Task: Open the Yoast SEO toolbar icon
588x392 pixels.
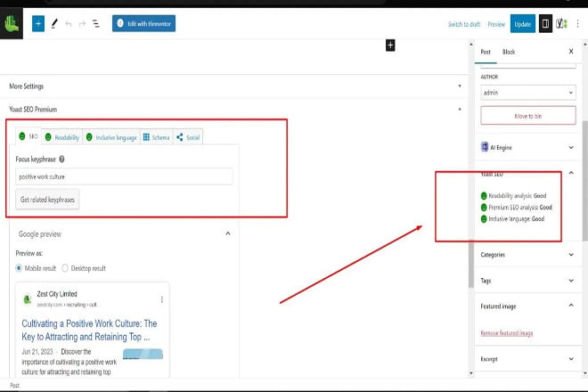Action: tap(561, 24)
